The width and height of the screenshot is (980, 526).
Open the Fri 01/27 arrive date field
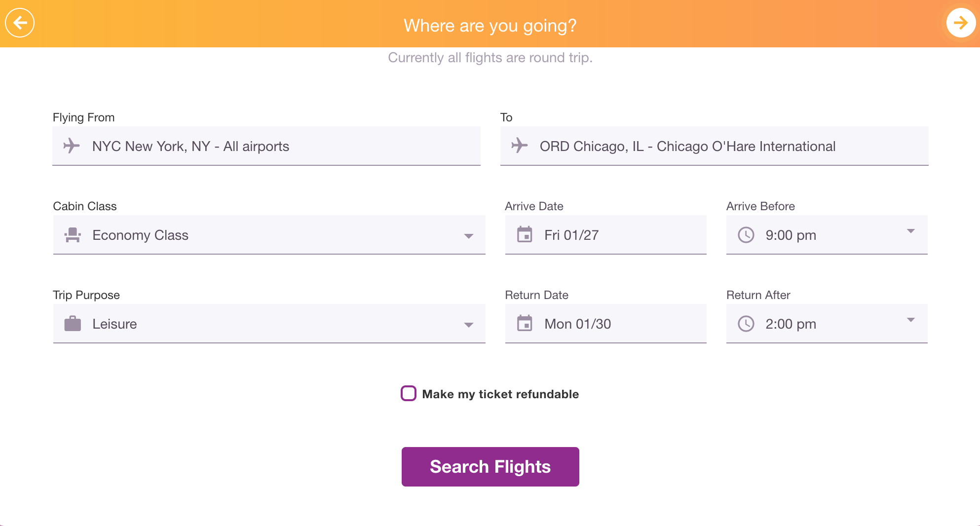[x=605, y=235]
